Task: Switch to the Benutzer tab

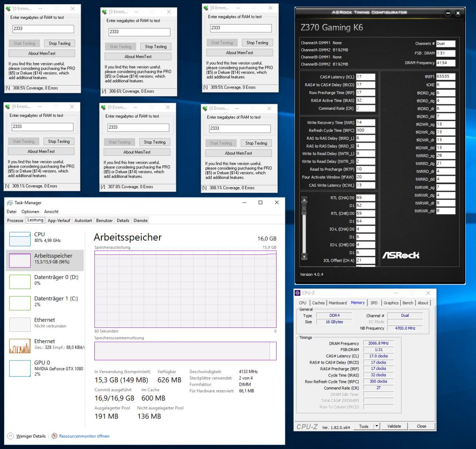Action: tap(105, 220)
